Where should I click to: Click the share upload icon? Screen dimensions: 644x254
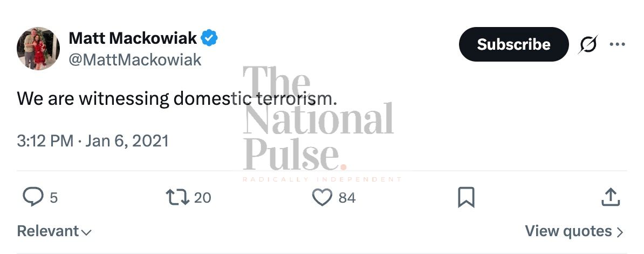pos(610,197)
